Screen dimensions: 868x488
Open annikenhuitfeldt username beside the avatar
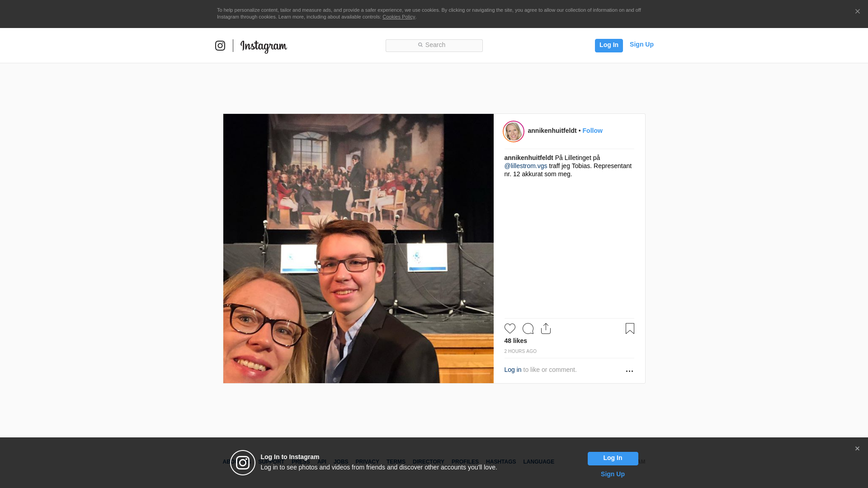[x=552, y=131]
